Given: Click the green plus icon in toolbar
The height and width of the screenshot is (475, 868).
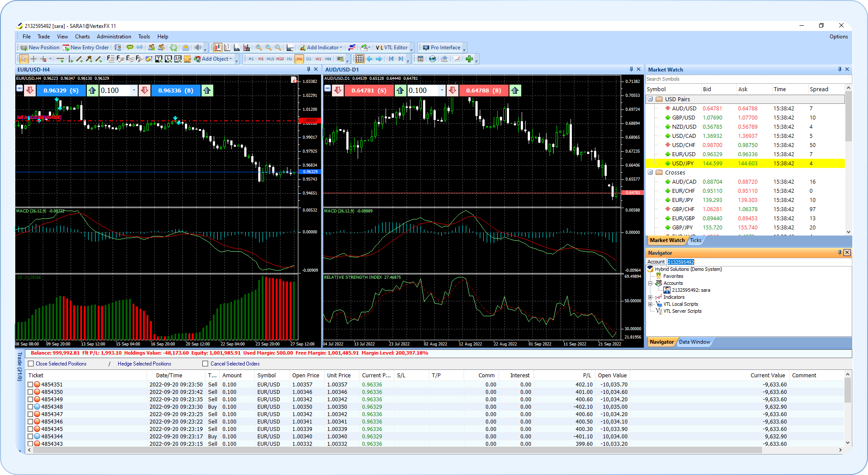Looking at the screenshot, I should (x=469, y=59).
